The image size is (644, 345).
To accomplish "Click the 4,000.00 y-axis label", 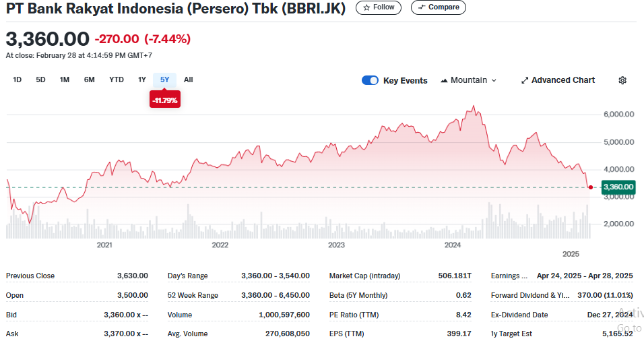I will coord(619,169).
